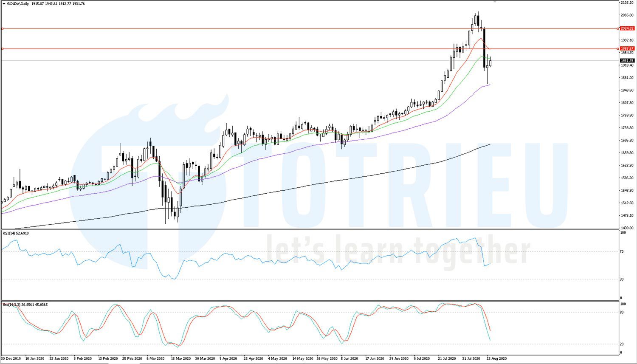Click the 26 May 2020 date label
637x364 pixels.
pyautogui.click(x=326, y=359)
